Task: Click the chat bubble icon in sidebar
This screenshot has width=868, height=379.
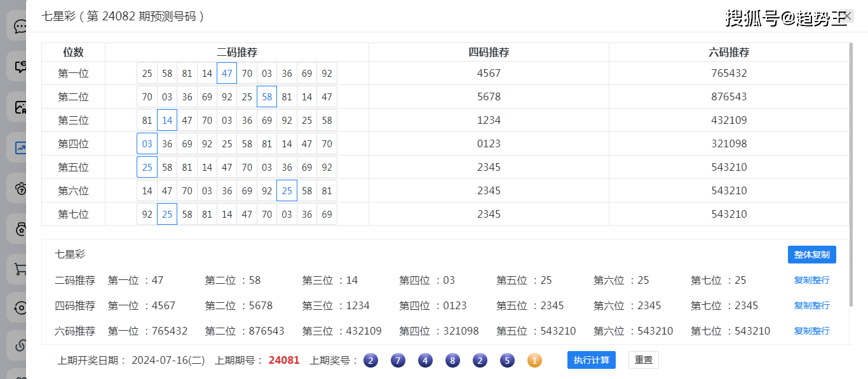Action: coord(20,27)
